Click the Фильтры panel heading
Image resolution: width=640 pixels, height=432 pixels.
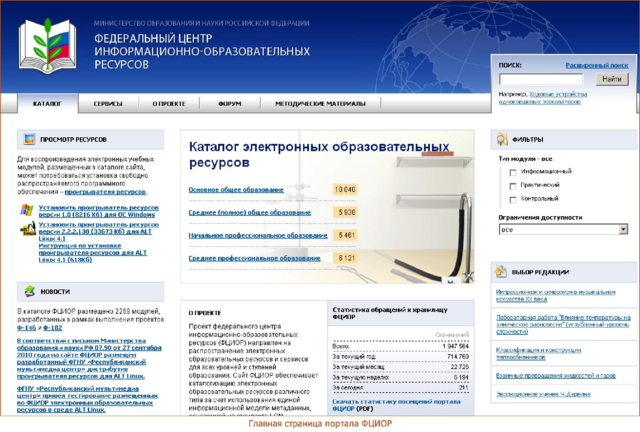point(528,140)
